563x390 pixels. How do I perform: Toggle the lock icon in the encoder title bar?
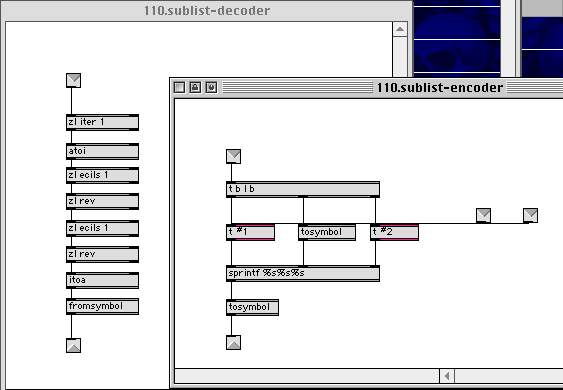[195, 87]
